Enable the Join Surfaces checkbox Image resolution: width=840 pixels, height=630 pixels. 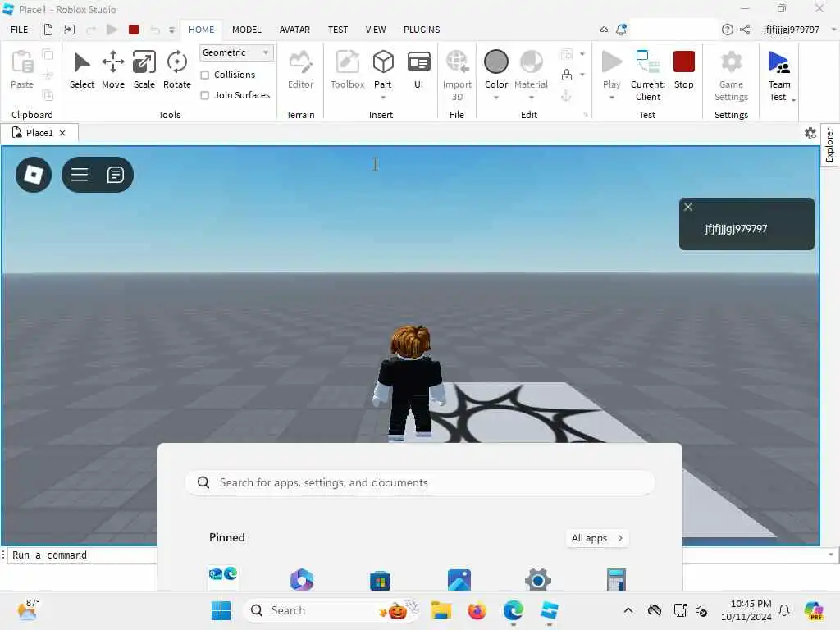point(204,95)
